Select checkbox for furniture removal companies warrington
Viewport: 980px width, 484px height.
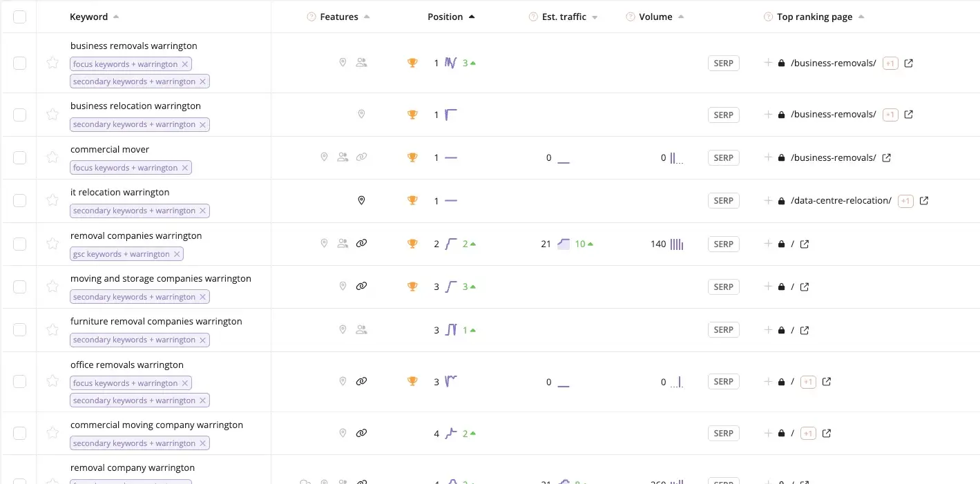pos(19,330)
